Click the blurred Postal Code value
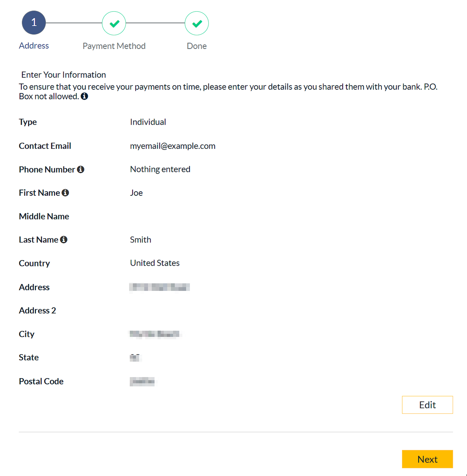This screenshot has height=476, width=467. pyautogui.click(x=142, y=381)
